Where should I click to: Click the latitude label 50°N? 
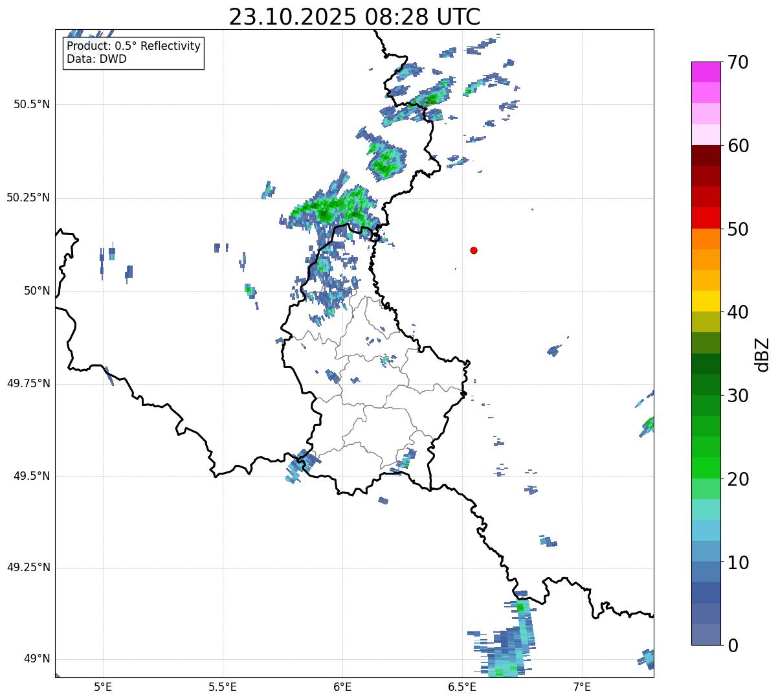click(x=37, y=291)
